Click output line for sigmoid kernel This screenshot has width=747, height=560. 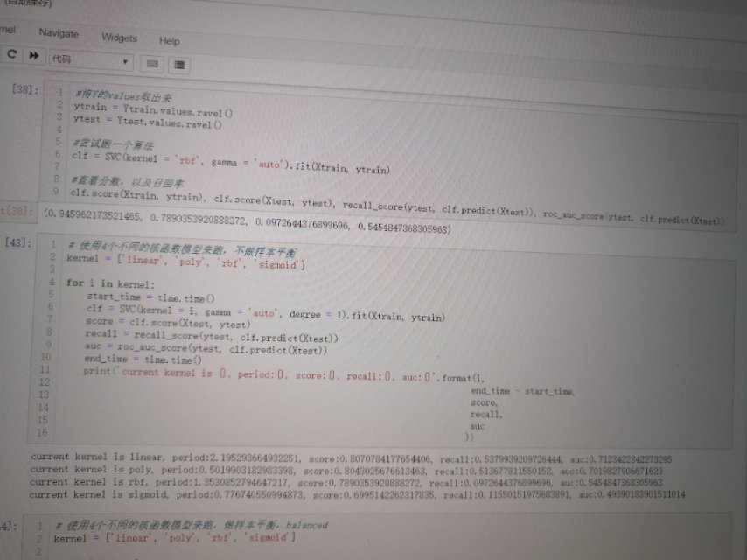tap(357, 494)
